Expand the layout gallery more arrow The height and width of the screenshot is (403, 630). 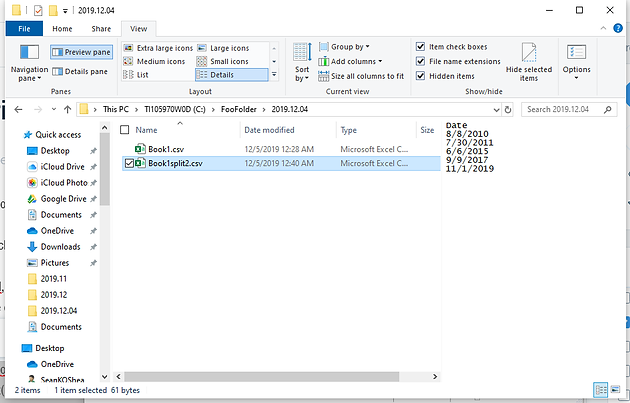274,75
